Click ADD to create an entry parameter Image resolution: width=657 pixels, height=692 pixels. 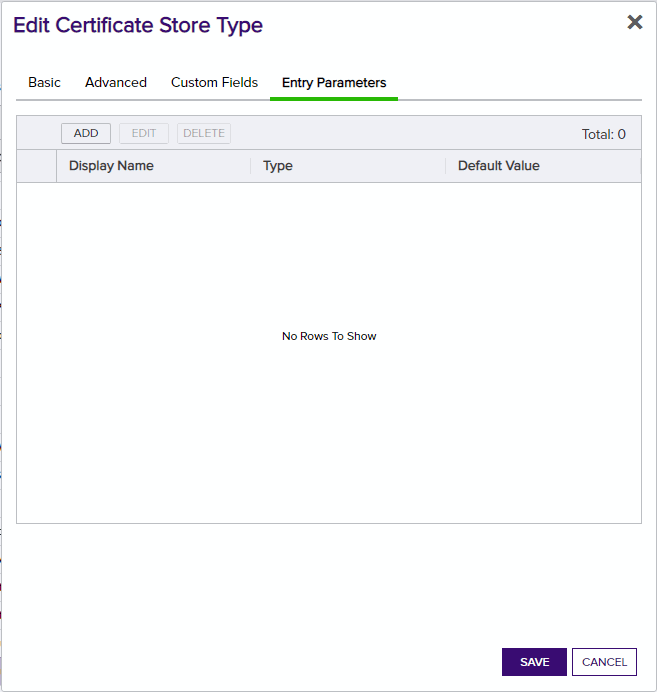pos(86,133)
